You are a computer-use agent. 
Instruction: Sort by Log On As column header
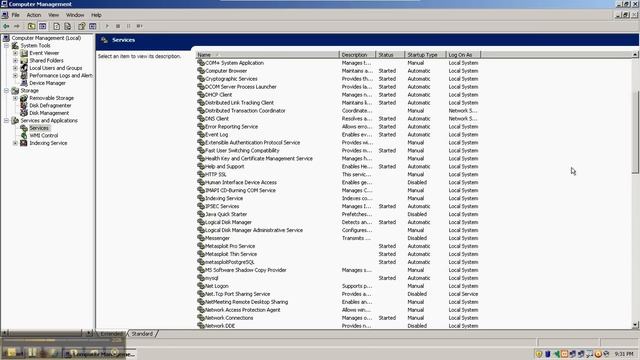coord(463,55)
